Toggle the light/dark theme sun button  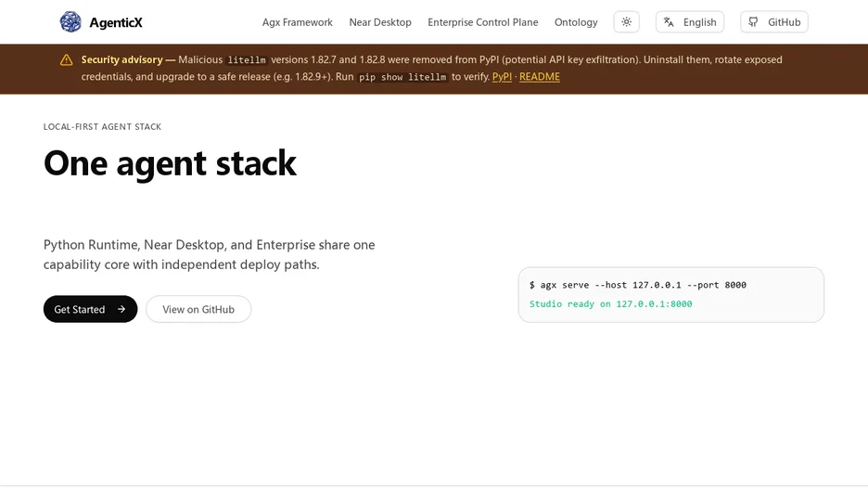coord(626,22)
